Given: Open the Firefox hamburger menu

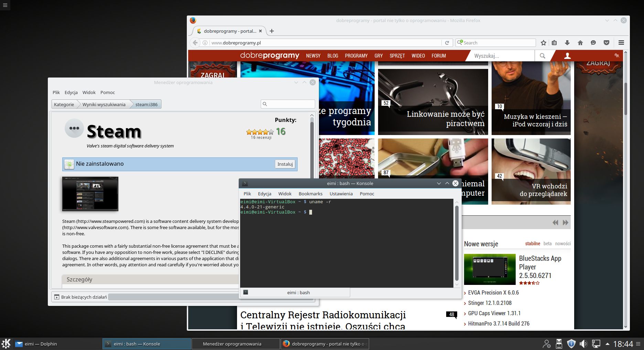Looking at the screenshot, I should [621, 43].
